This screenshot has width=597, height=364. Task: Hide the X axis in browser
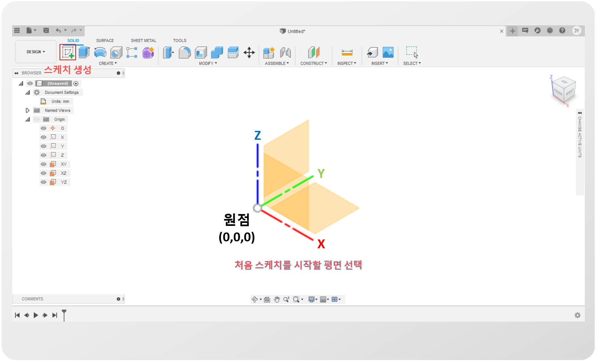pos(43,137)
